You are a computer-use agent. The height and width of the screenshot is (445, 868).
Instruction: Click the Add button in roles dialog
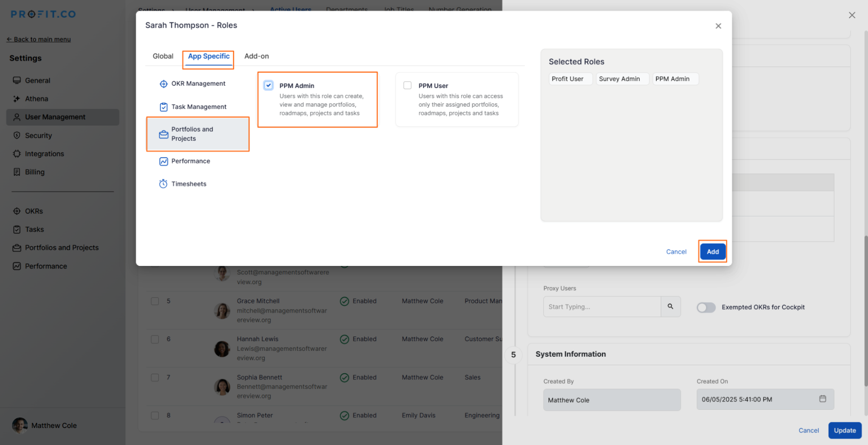(x=713, y=252)
